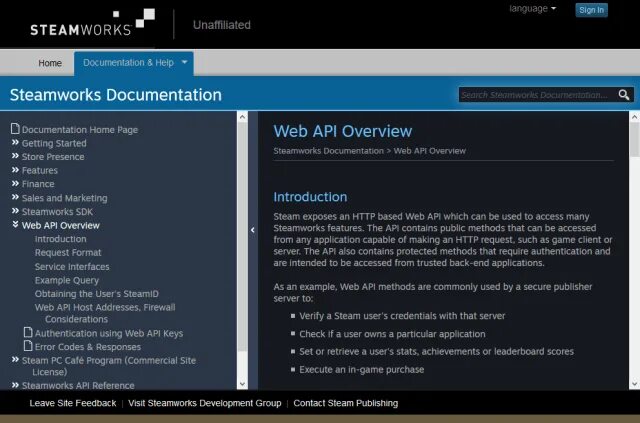Image resolution: width=640 pixels, height=423 pixels.
Task: Click the content pane scrollbar thumb
Action: click(634, 140)
